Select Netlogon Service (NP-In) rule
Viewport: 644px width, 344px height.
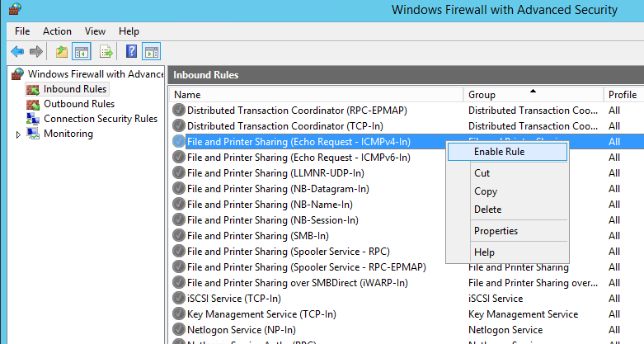tap(242, 330)
